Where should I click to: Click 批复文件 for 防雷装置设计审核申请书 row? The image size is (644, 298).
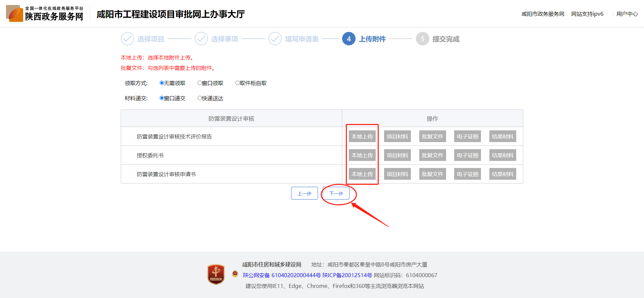tap(432, 174)
